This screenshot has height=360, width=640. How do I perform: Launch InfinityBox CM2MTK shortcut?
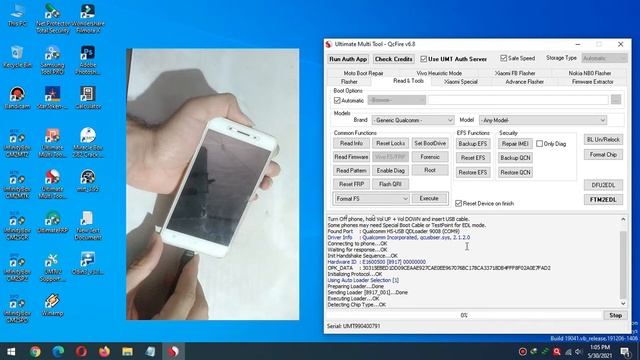(x=17, y=184)
